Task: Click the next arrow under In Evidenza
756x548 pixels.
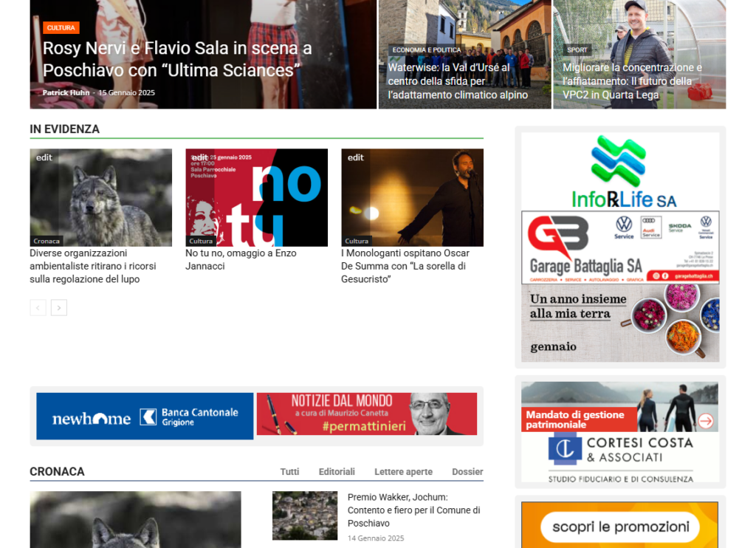Action: [59, 308]
